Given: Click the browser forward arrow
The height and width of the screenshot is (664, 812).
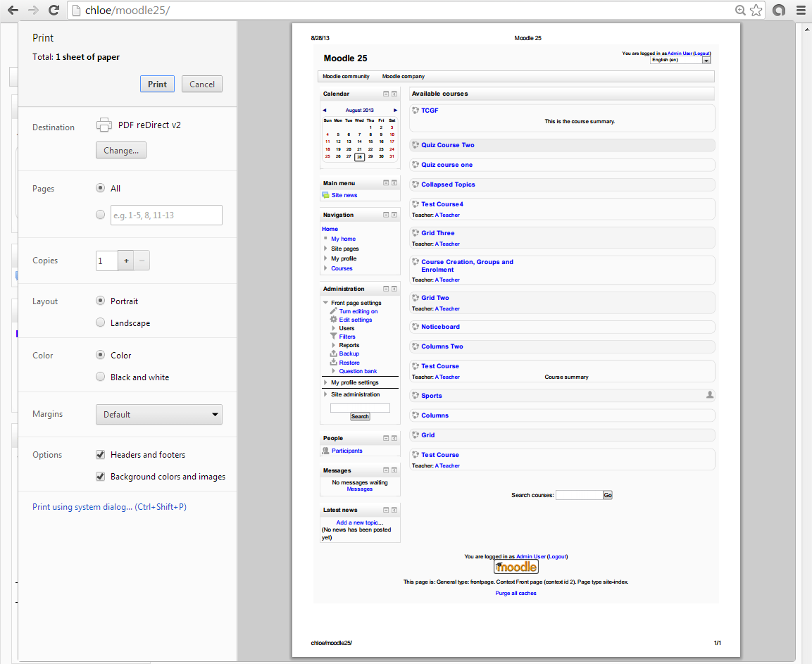Looking at the screenshot, I should [x=34, y=10].
